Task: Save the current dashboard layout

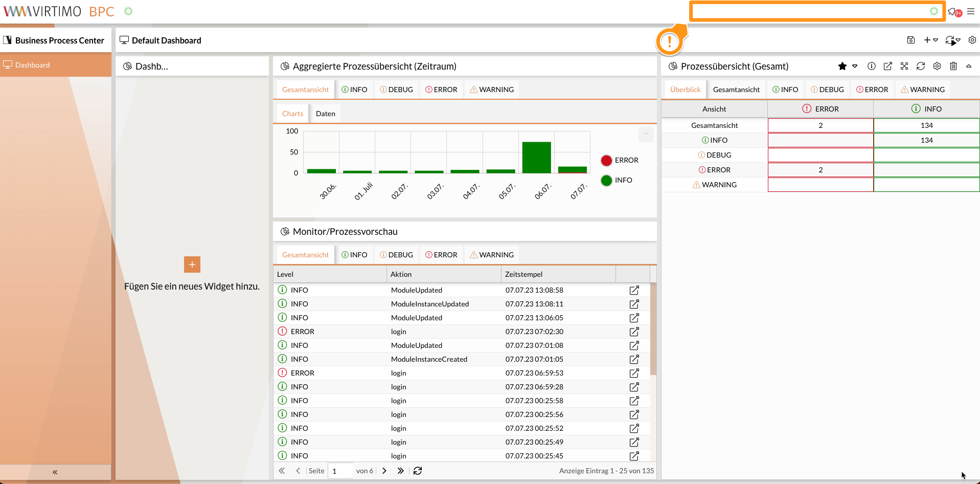Action: pyautogui.click(x=911, y=40)
